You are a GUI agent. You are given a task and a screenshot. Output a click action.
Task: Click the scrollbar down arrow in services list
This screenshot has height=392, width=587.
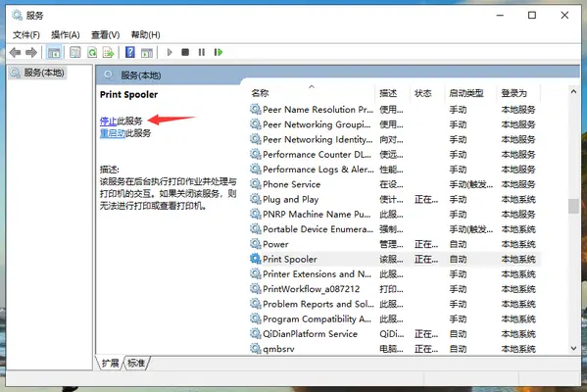click(573, 348)
